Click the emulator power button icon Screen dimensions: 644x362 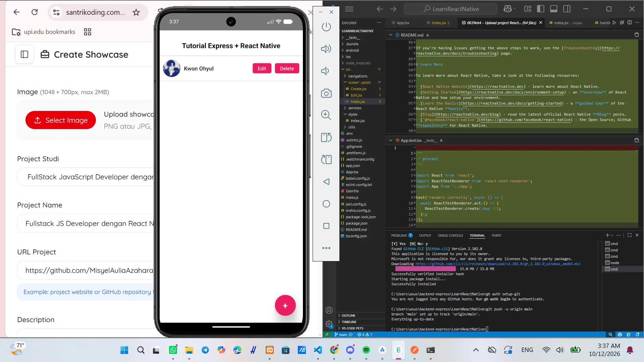[326, 27]
